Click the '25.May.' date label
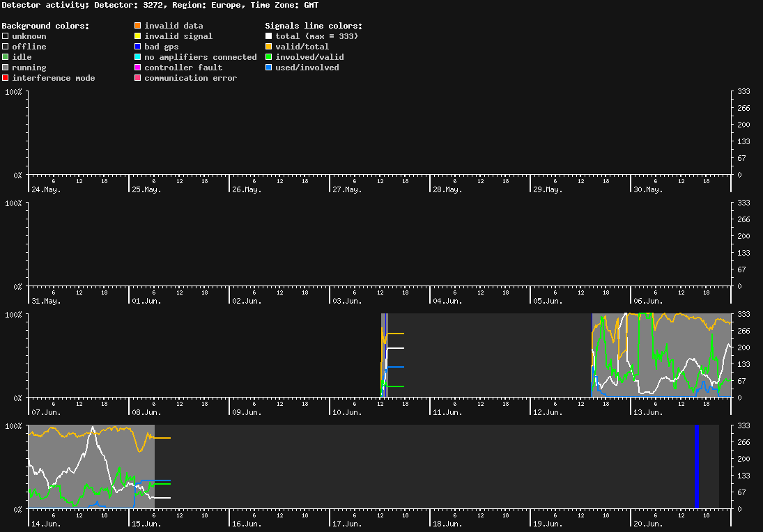763x532 pixels. [x=146, y=189]
